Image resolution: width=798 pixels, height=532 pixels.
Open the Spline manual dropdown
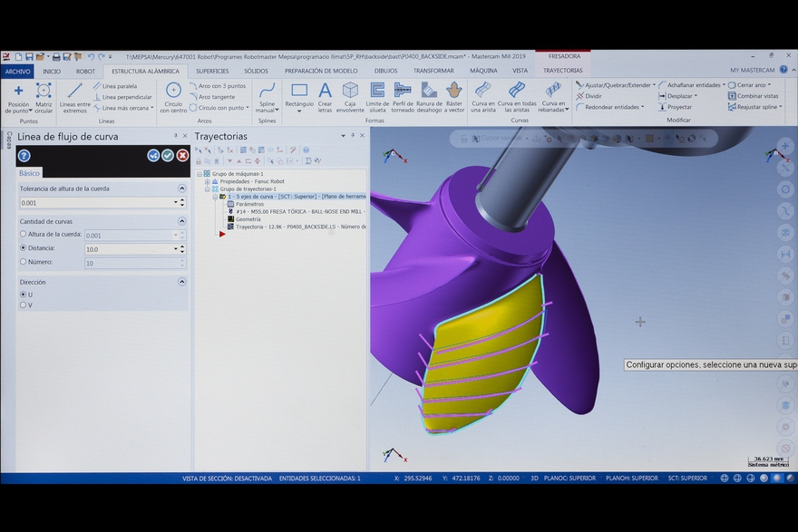[x=267, y=96]
